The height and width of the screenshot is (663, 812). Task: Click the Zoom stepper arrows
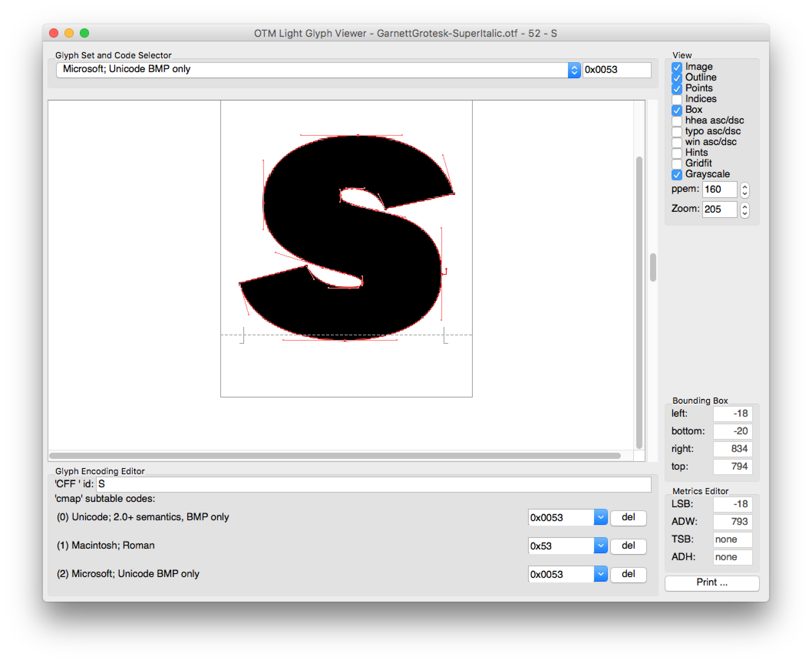click(x=744, y=210)
